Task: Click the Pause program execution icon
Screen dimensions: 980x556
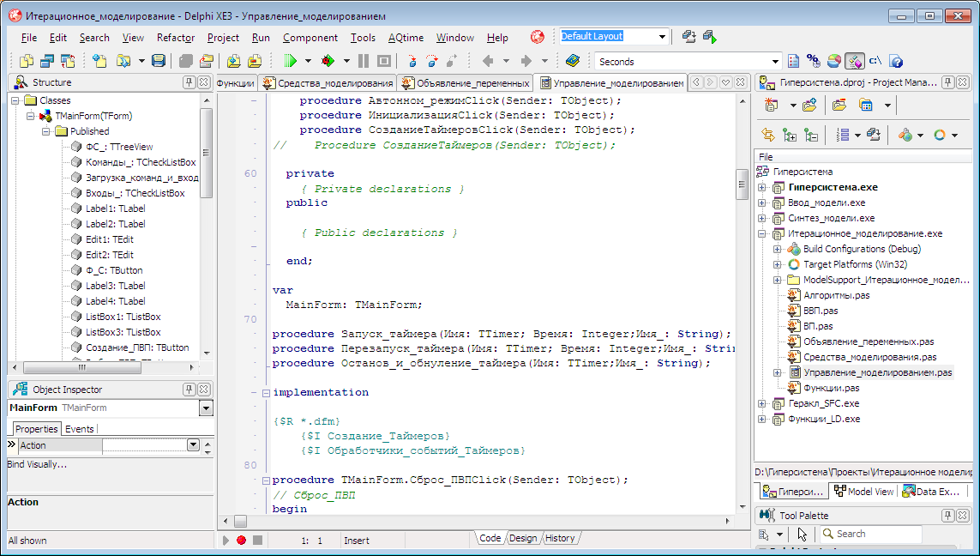Action: pos(364,61)
